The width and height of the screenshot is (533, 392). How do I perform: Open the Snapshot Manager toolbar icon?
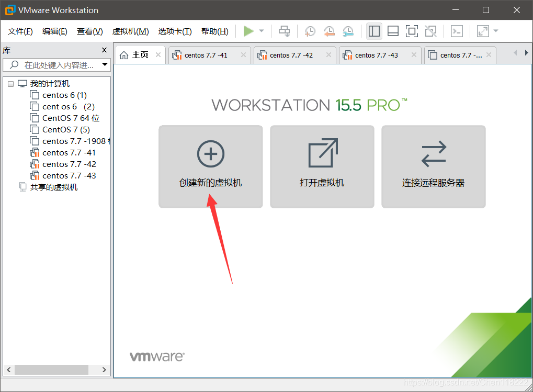tap(348, 31)
